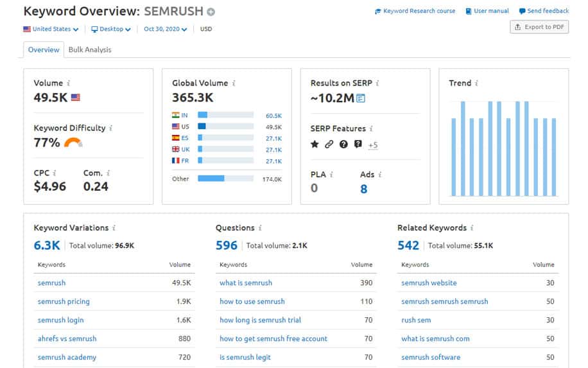Click the Volume column header in Keyword Variations

(x=180, y=265)
